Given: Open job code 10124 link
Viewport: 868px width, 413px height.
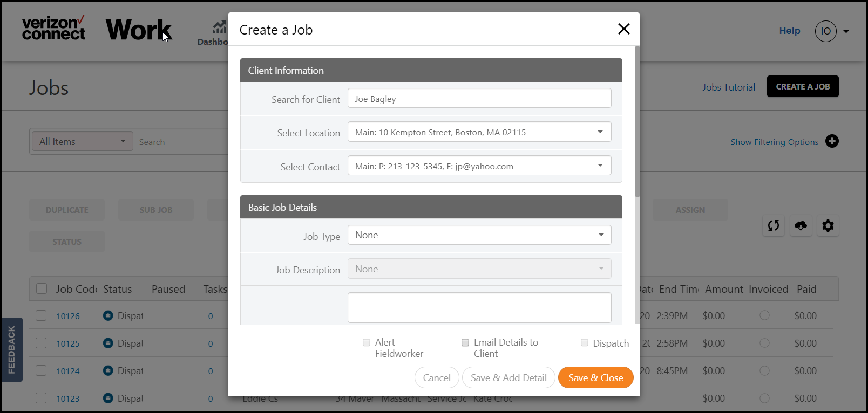Looking at the screenshot, I should [x=68, y=371].
